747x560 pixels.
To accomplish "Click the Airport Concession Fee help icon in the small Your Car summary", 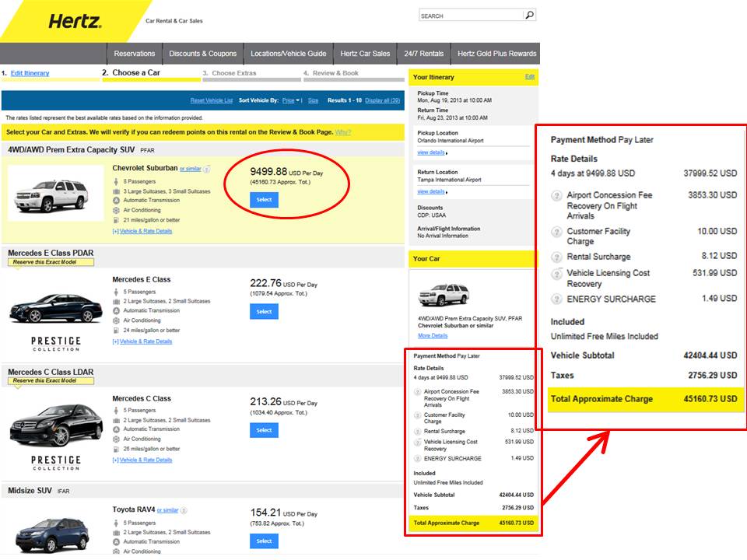I will (417, 392).
